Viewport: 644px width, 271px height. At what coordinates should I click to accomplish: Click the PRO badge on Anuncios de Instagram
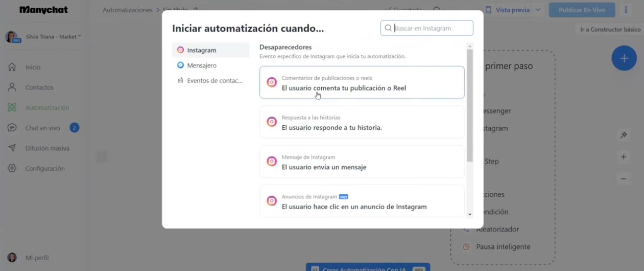344,197
